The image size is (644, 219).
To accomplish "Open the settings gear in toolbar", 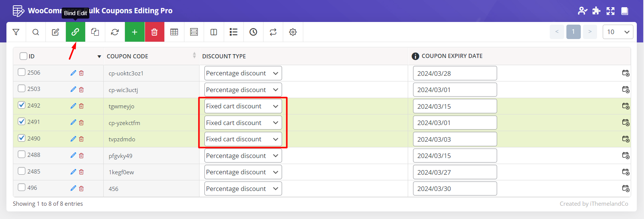I will point(293,32).
